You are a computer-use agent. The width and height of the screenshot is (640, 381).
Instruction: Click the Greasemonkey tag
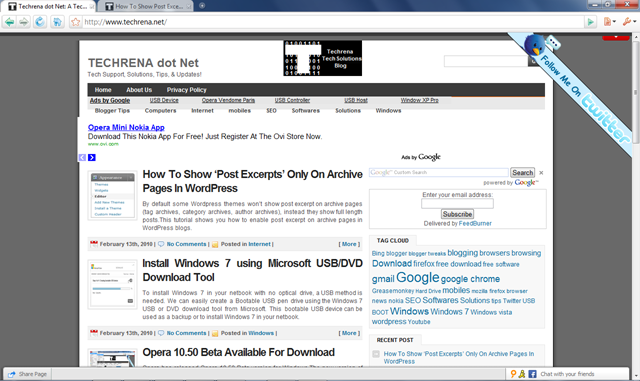tap(393, 291)
